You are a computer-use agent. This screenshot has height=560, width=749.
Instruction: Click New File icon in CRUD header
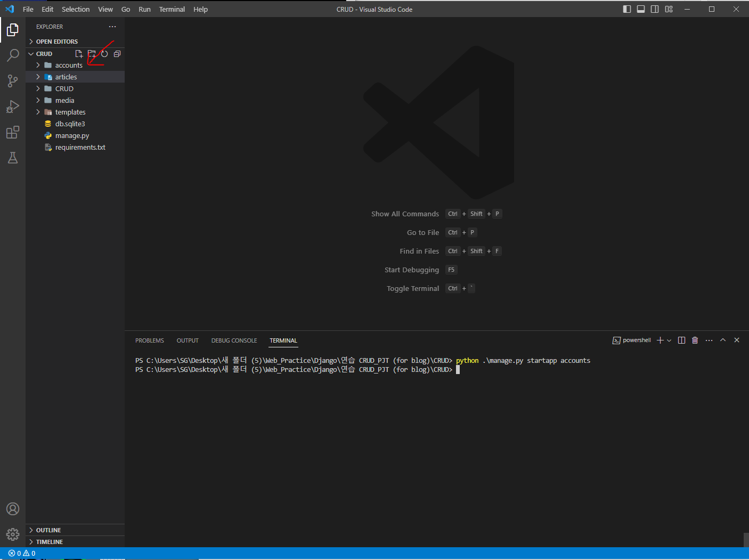tap(79, 54)
